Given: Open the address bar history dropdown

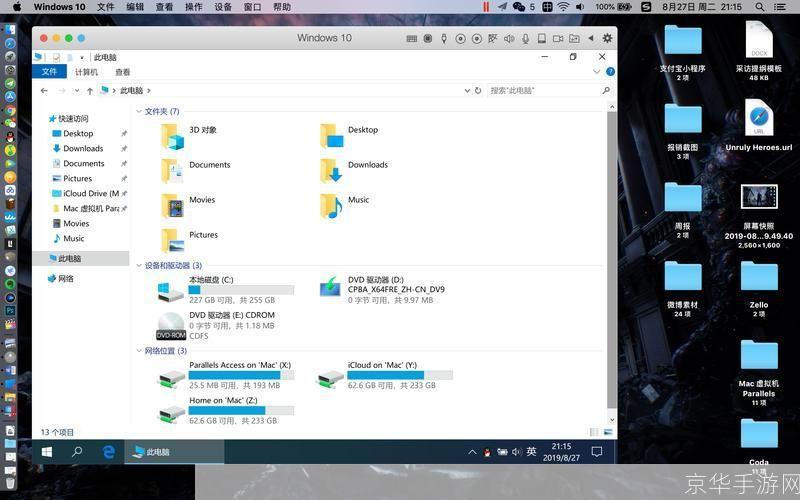Looking at the screenshot, I should click(x=467, y=91).
